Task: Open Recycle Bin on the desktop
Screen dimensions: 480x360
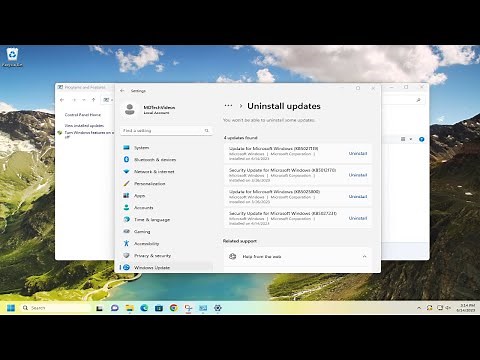Action: [x=12, y=57]
